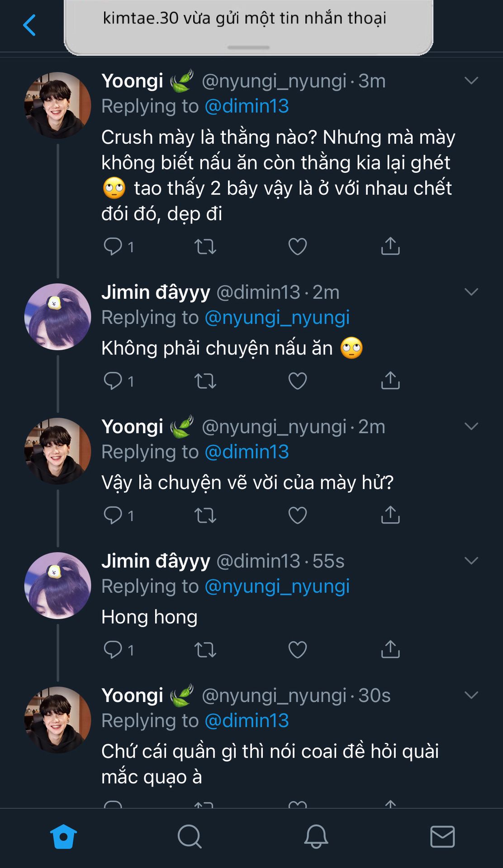Open @nyungi_nyungi link in Jimin's 55s reply
Viewport: 503px width, 868px height.
tap(277, 586)
